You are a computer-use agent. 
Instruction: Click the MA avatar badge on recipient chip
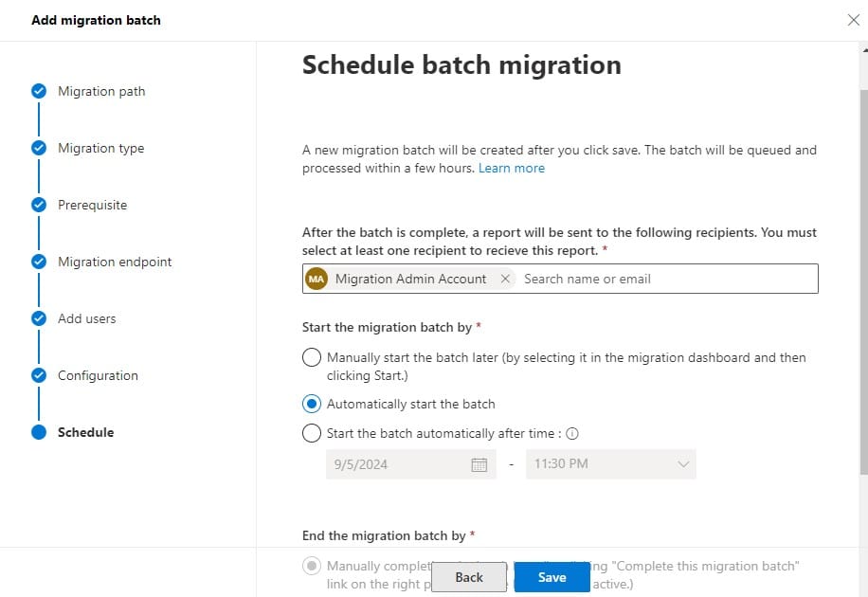[316, 279]
